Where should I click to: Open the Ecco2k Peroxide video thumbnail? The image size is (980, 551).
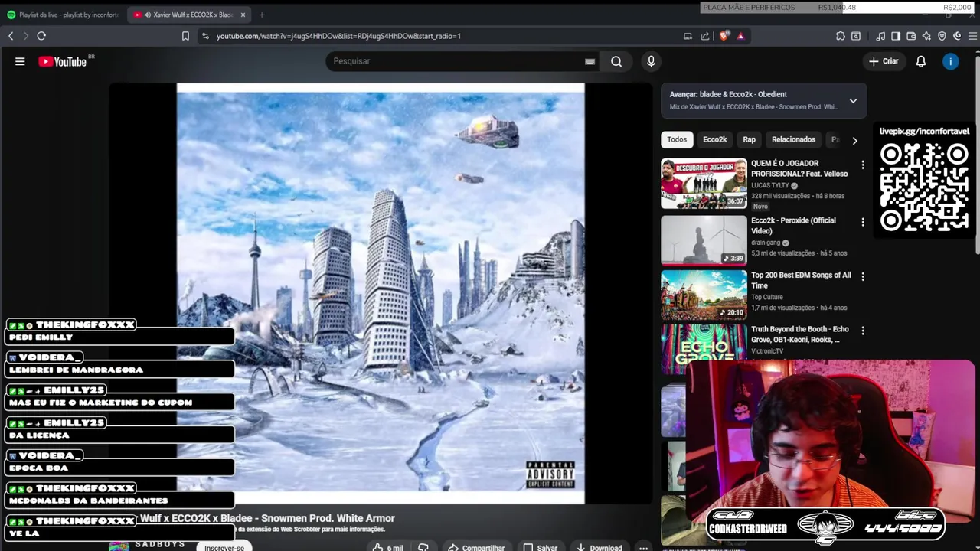704,240
